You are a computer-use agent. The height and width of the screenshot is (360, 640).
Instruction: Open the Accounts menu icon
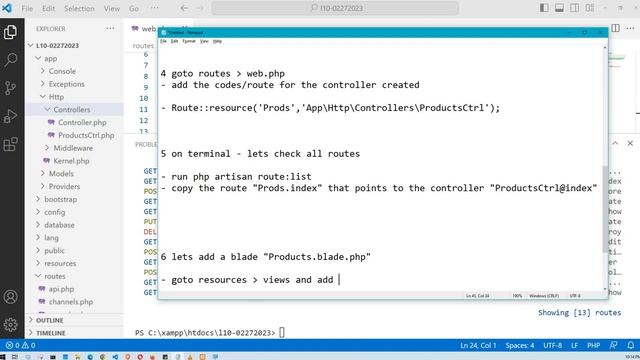[11, 297]
